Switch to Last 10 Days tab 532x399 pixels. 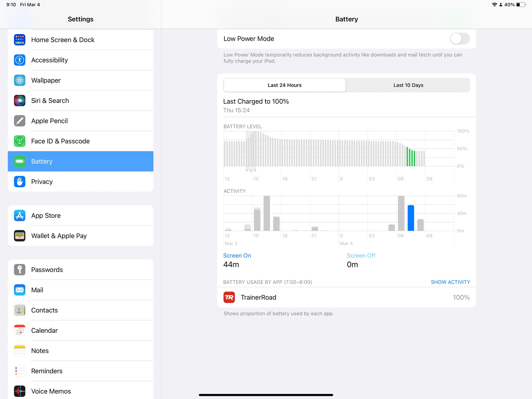click(x=408, y=85)
